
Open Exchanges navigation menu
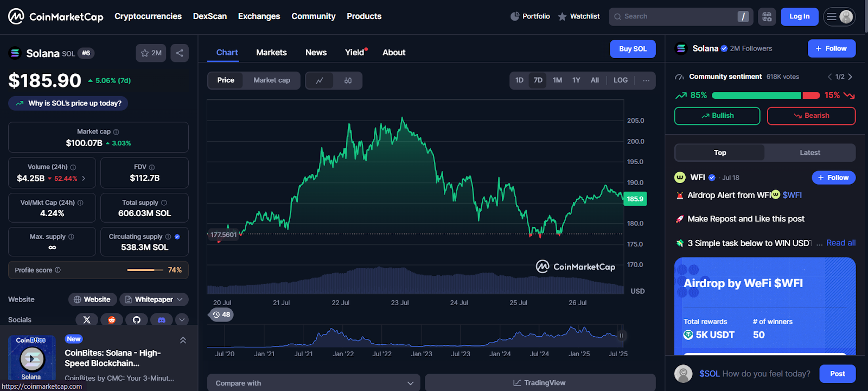259,16
